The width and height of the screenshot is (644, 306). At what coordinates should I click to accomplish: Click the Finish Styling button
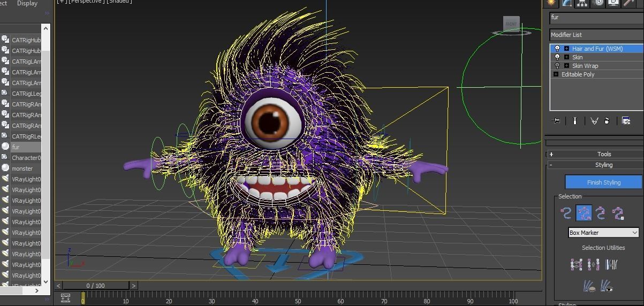(604, 182)
